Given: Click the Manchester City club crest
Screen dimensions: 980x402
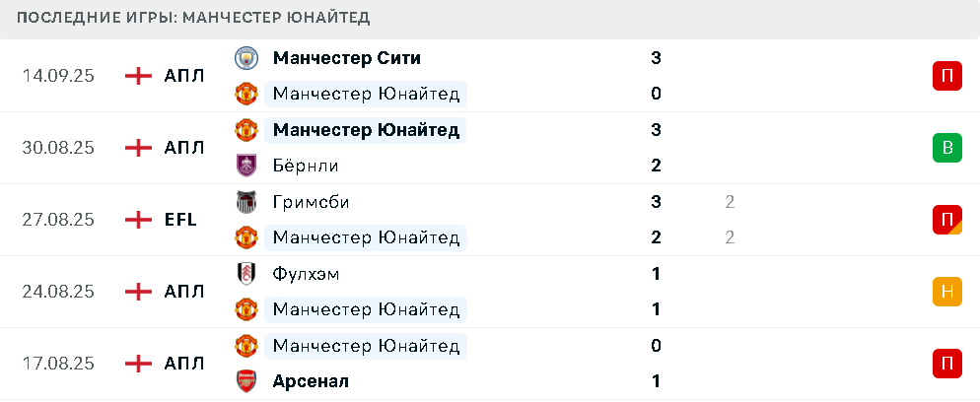Looking at the screenshot, I should [x=246, y=58].
